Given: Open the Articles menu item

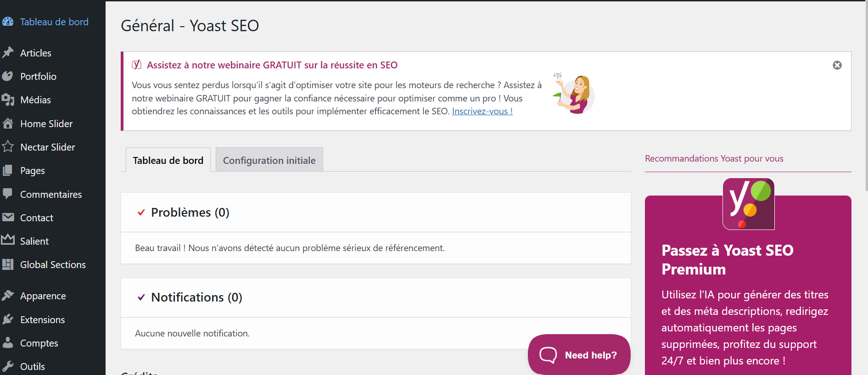Looking at the screenshot, I should 36,53.
